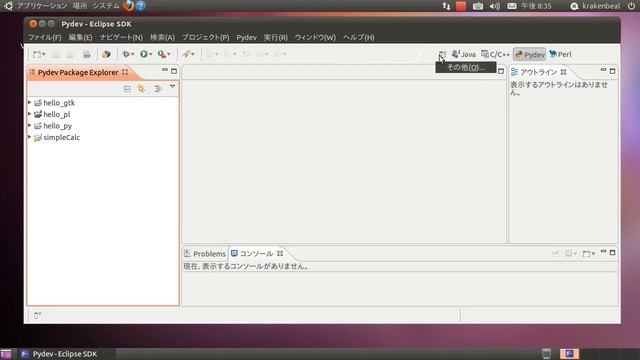Select the Pydev Package Explorer tab
The width and height of the screenshot is (640, 360).
click(x=78, y=72)
